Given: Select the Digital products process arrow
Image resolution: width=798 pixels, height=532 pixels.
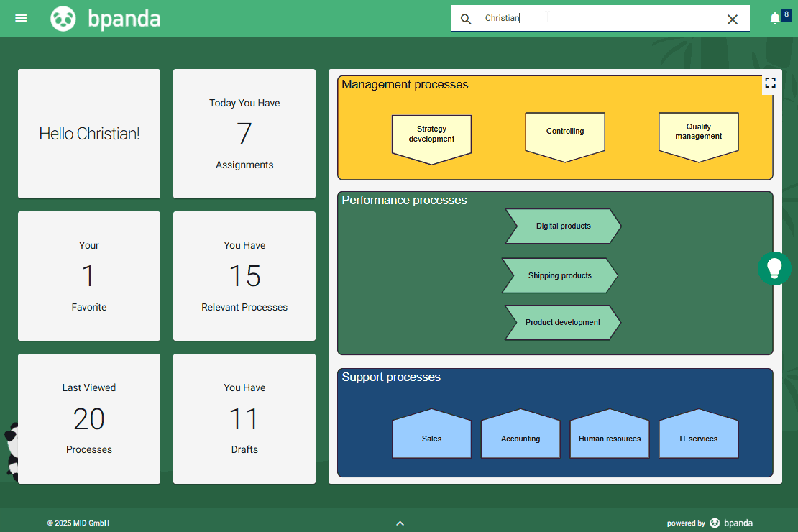Looking at the screenshot, I should pos(563,226).
